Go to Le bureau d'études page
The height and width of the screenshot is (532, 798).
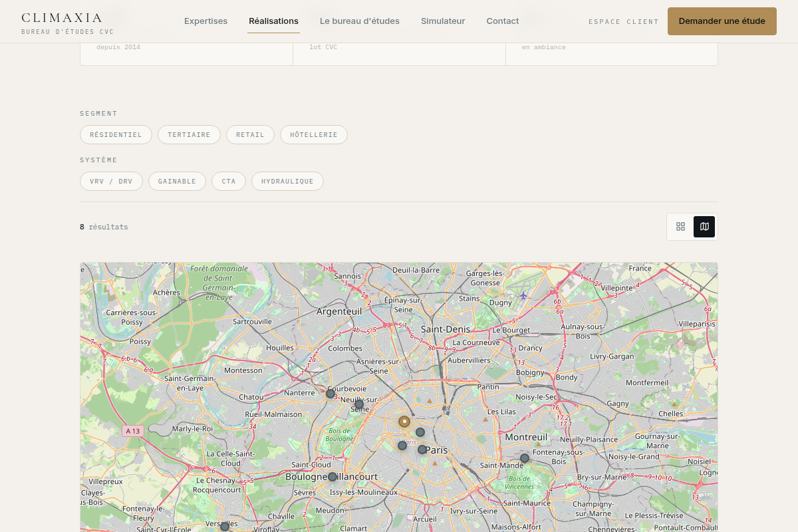coord(360,21)
